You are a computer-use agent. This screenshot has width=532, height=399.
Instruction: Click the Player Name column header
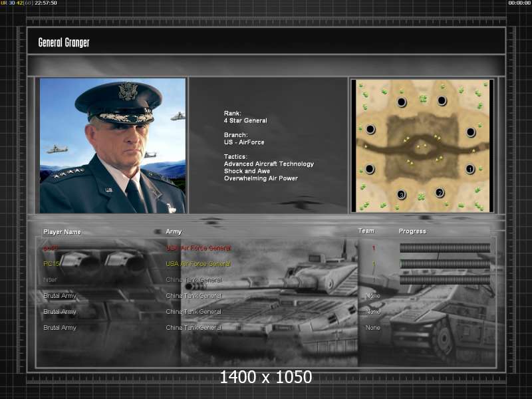(62, 232)
